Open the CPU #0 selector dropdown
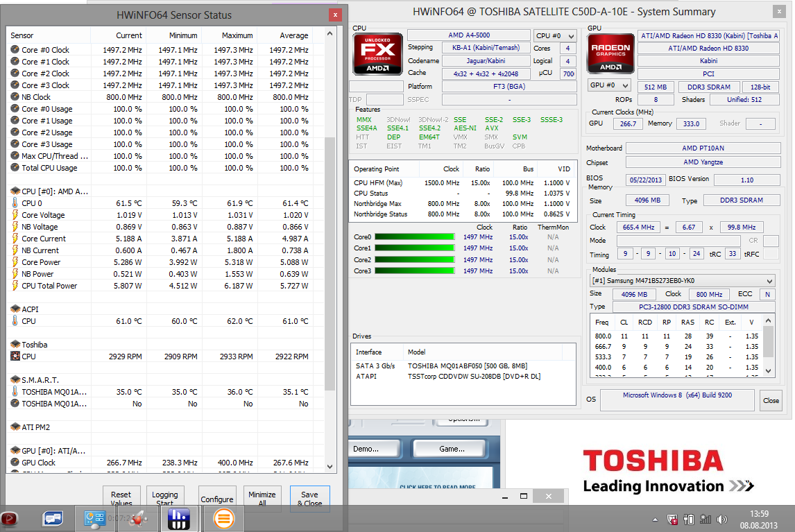The image size is (795, 532). 555,36
